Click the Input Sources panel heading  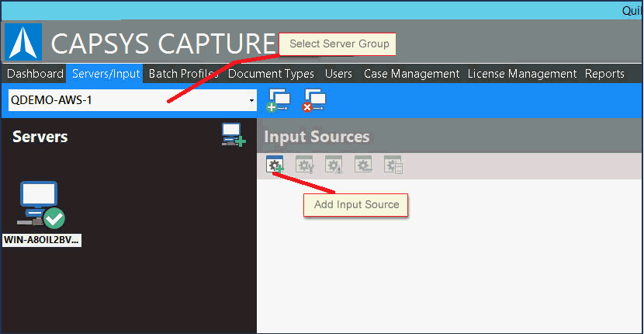(317, 137)
